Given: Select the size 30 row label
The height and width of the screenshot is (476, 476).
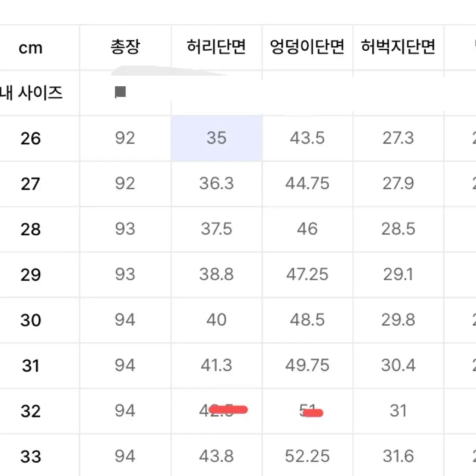Looking at the screenshot, I should coord(30,320).
